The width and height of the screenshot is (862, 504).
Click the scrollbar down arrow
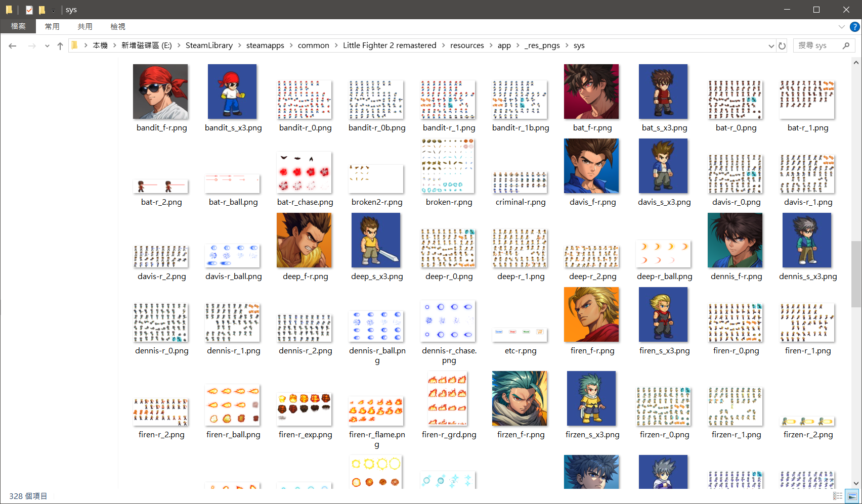856,483
